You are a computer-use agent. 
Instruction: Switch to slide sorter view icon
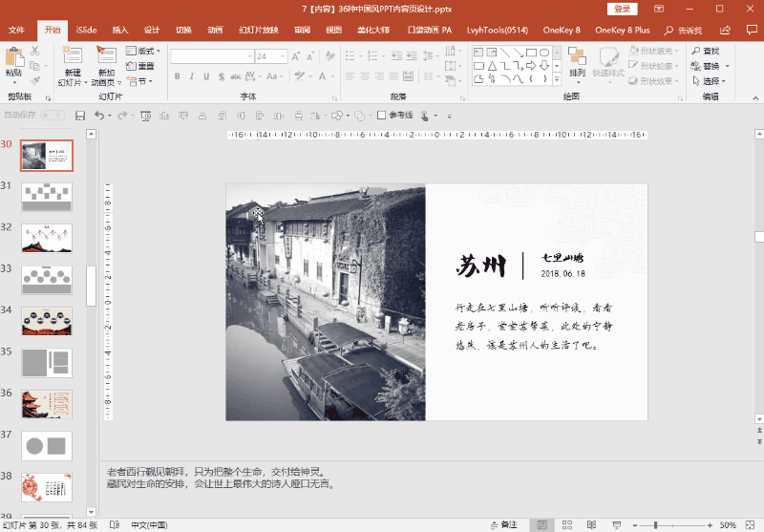[567, 524]
